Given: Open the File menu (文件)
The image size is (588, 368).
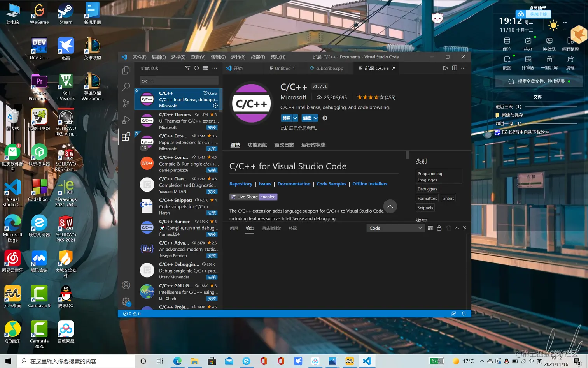Looking at the screenshot, I should pyautogui.click(x=139, y=57).
